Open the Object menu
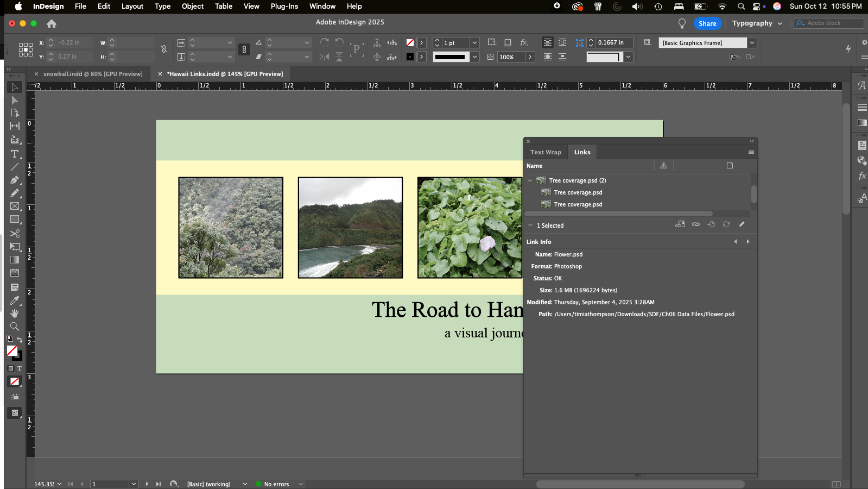This screenshot has width=868, height=489. 193,7
